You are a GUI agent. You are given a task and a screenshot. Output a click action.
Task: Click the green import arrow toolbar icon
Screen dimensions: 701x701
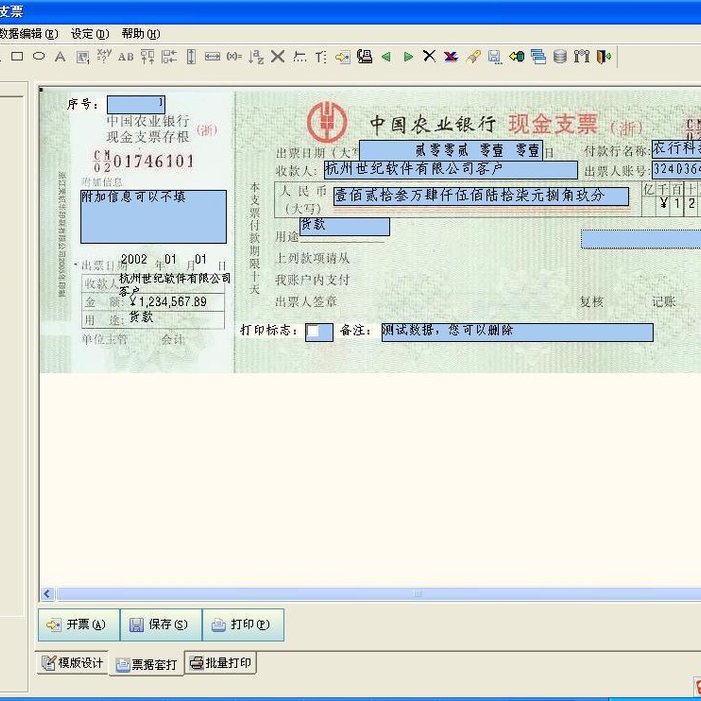click(x=517, y=56)
